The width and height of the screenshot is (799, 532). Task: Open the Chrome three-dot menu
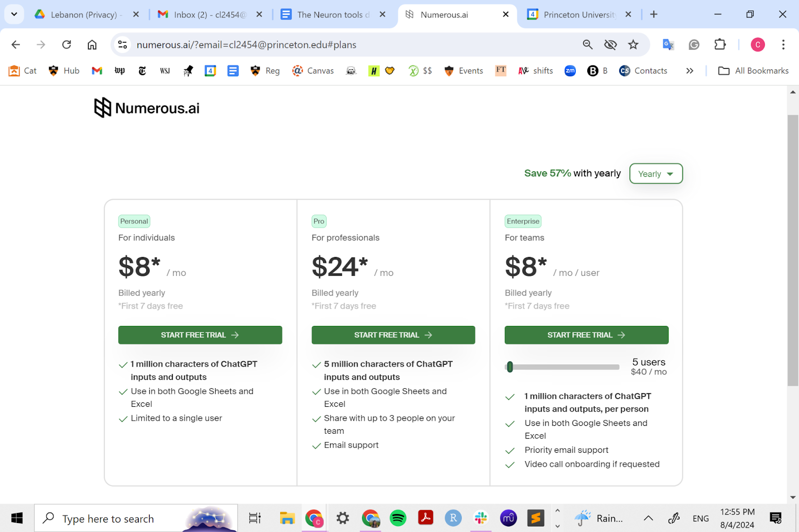[x=783, y=45]
